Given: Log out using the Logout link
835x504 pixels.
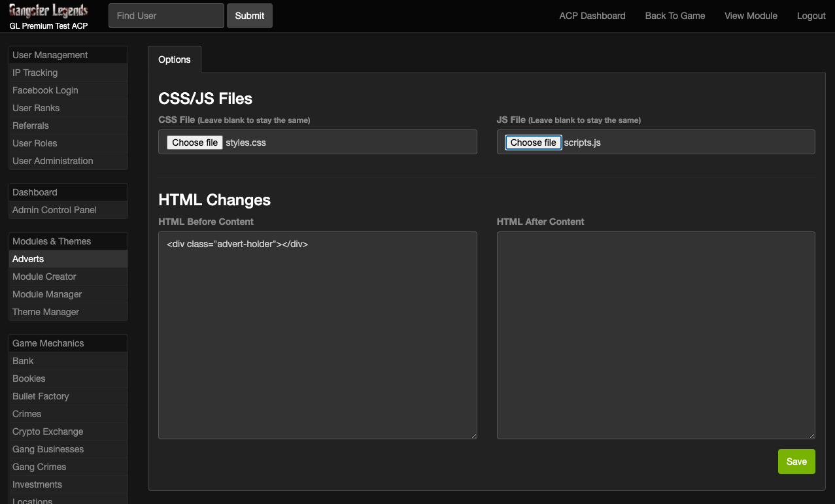Looking at the screenshot, I should tap(811, 16).
